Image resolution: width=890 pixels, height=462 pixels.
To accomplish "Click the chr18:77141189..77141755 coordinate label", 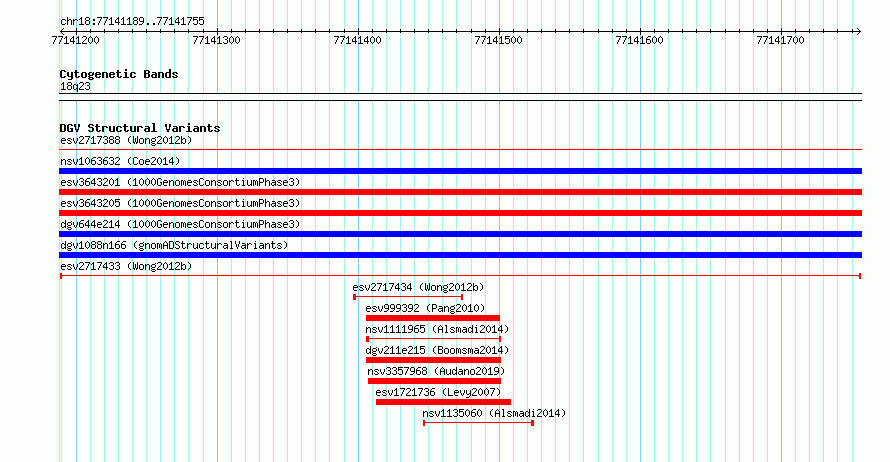I will click(x=132, y=22).
